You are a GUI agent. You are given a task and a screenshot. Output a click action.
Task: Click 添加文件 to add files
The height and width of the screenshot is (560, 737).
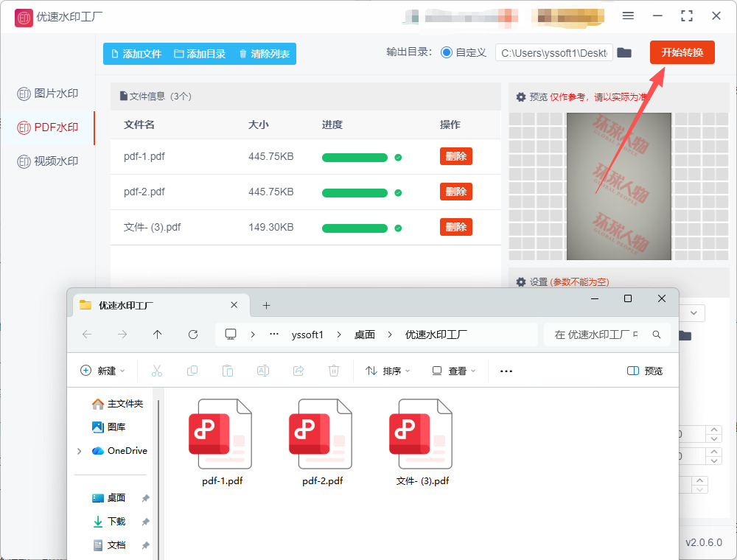[136, 54]
